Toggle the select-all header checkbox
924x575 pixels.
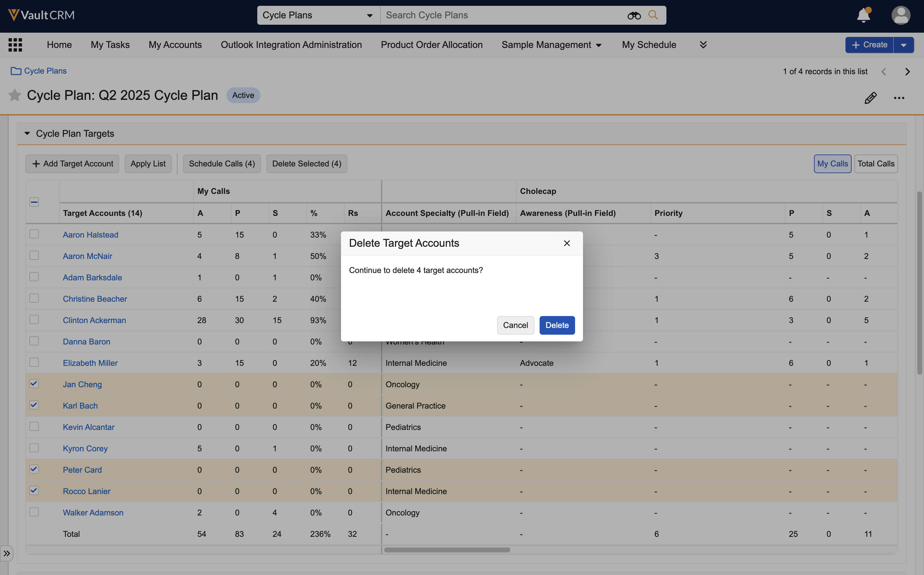(34, 202)
